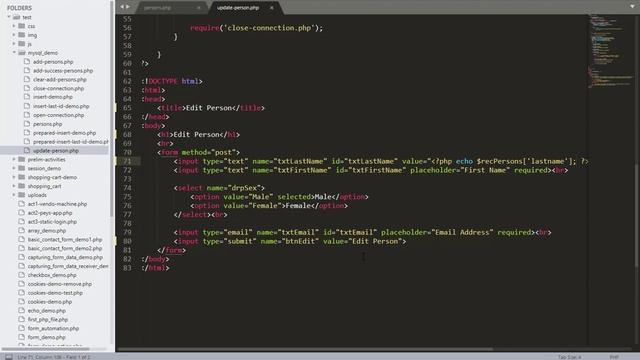640x360 pixels.
Task: Open add-success-persons.php in sidebar
Action: [x=63, y=71]
